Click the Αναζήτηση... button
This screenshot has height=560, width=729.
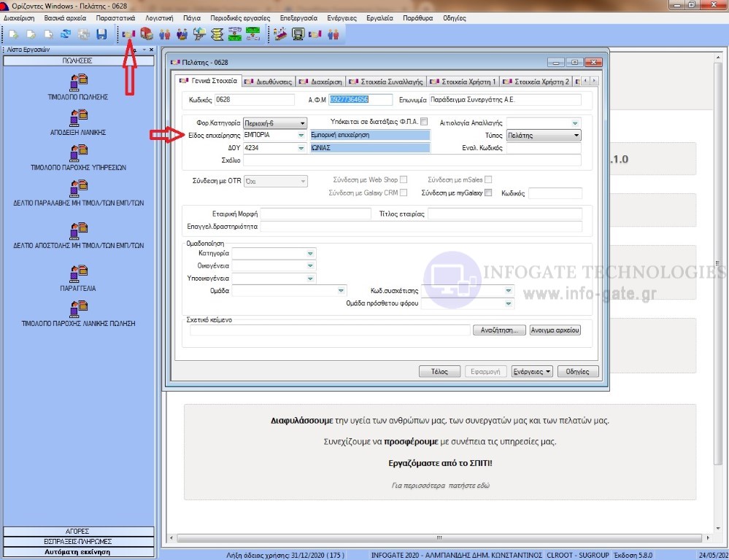[499, 330]
